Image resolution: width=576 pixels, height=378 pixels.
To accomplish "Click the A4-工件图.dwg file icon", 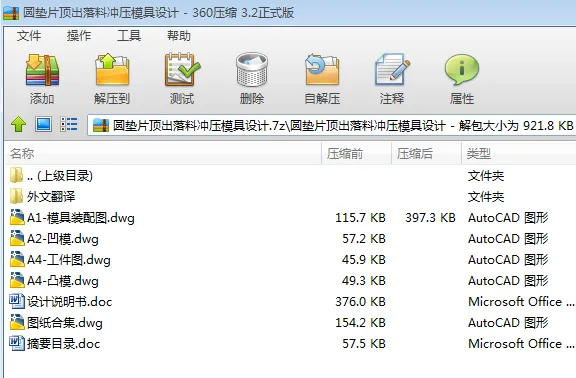I will (x=17, y=259).
